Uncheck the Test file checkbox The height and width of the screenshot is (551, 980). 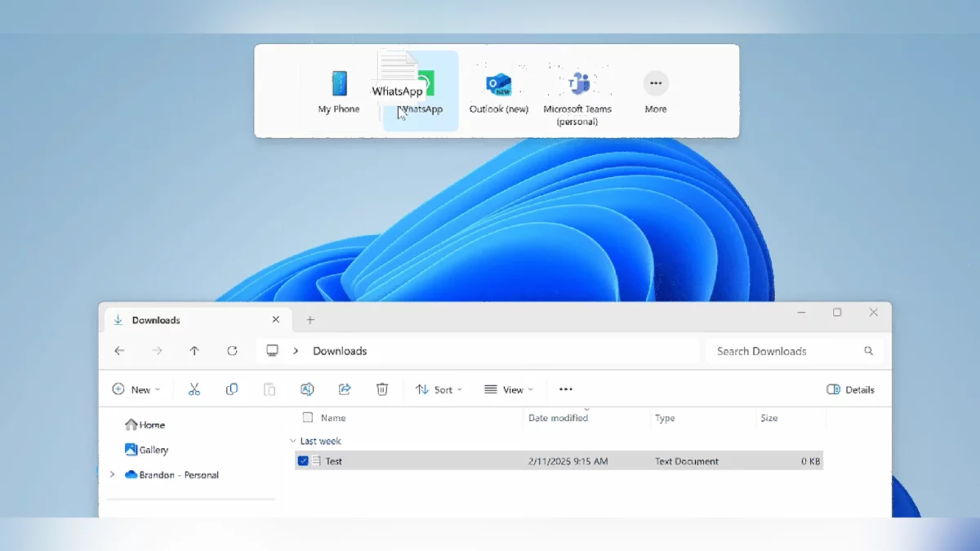pos(303,461)
